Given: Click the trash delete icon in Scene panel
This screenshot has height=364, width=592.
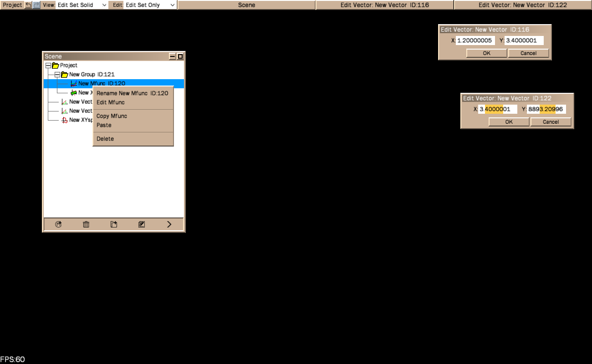Looking at the screenshot, I should tap(86, 224).
